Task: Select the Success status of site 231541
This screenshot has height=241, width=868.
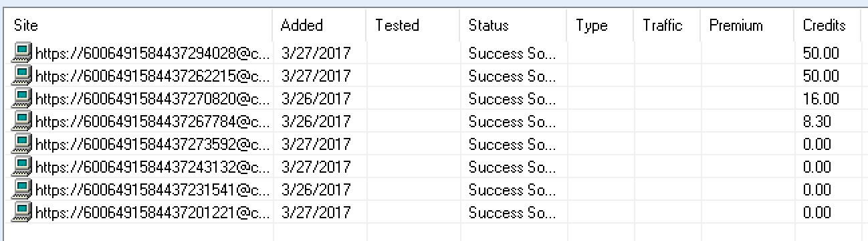Action: [x=512, y=191]
